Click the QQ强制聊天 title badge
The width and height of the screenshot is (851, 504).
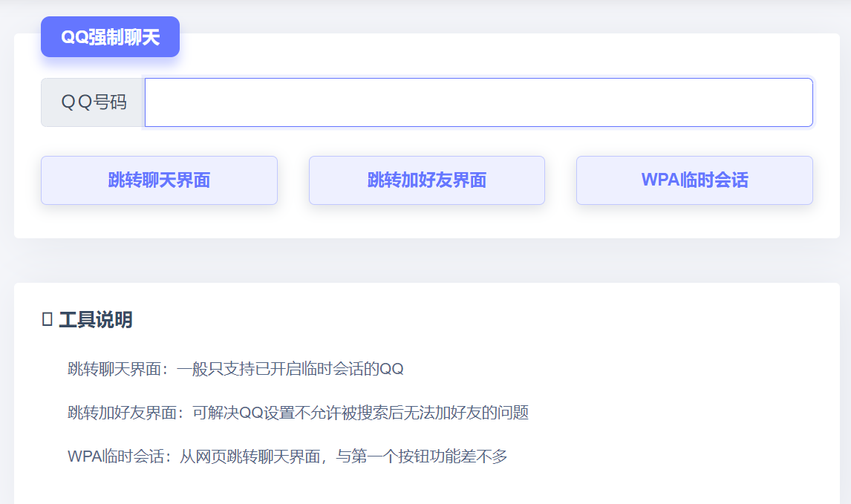point(110,36)
